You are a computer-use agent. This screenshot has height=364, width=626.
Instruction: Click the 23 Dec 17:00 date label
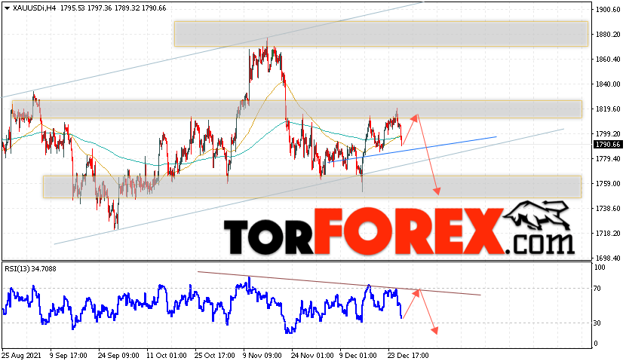[407, 355]
